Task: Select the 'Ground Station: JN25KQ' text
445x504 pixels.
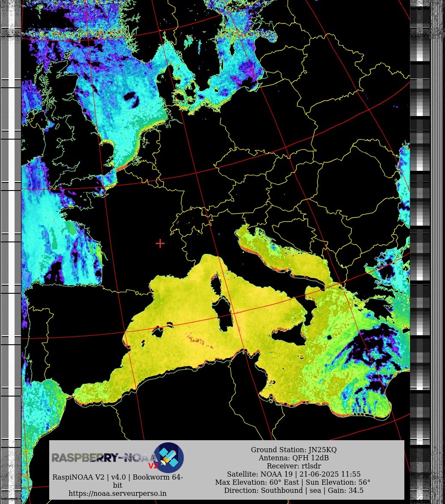Action: (x=294, y=450)
